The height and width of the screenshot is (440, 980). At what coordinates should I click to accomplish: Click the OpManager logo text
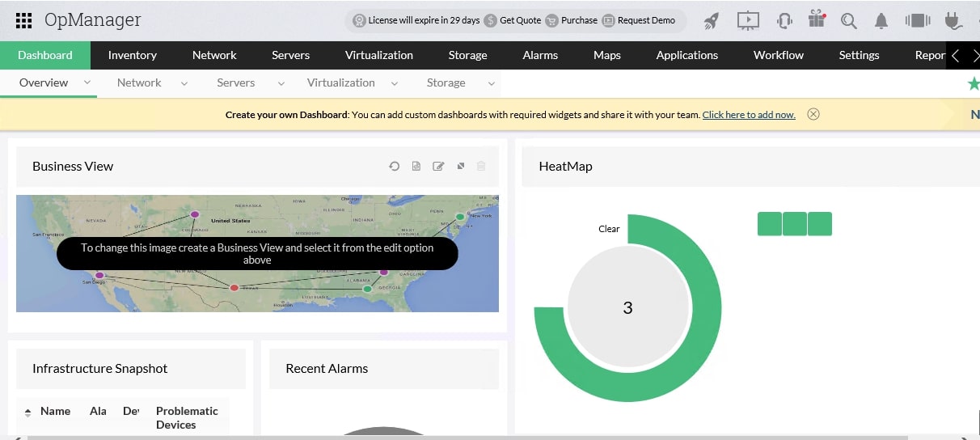click(x=93, y=20)
